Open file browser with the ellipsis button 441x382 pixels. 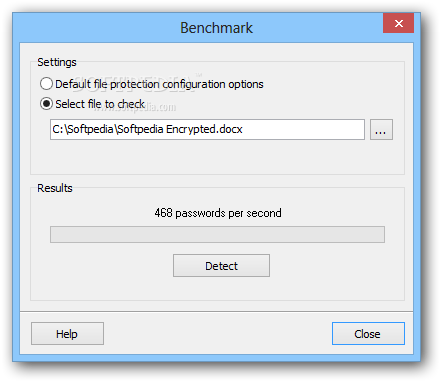(x=381, y=129)
